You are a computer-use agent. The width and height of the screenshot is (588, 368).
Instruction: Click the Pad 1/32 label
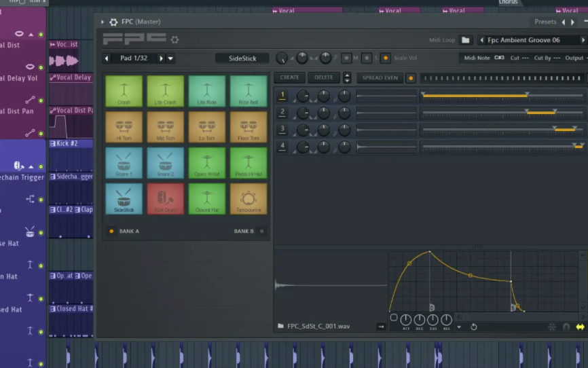(x=134, y=58)
